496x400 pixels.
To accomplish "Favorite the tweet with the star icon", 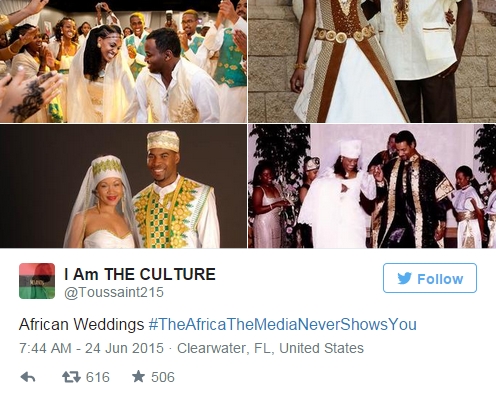I will coord(138,377).
